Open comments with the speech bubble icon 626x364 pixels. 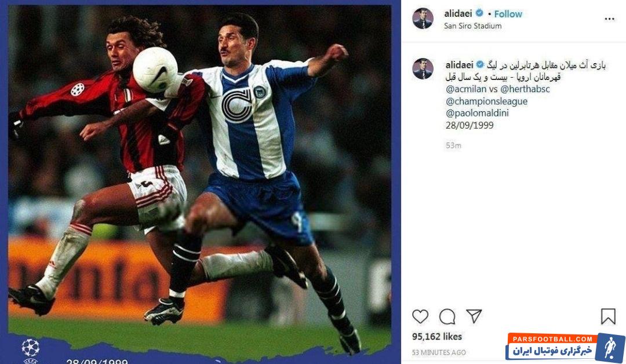pos(447,317)
